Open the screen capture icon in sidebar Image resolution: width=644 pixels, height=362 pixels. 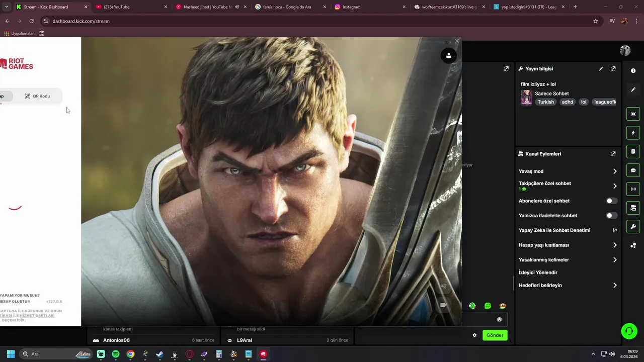point(633,114)
